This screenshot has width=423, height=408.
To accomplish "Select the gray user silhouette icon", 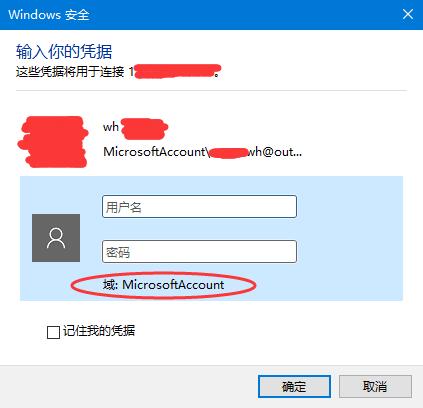I will tap(56, 238).
